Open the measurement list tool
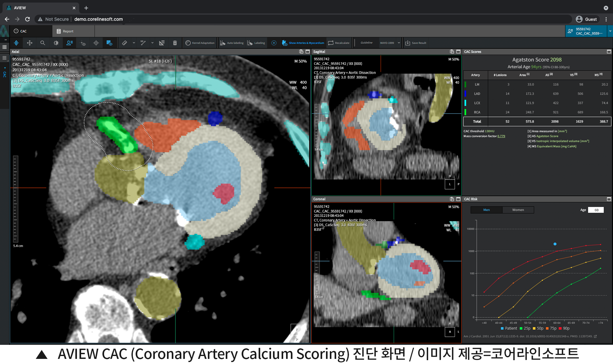The width and height of the screenshot is (613, 364). pyautogui.click(x=162, y=43)
